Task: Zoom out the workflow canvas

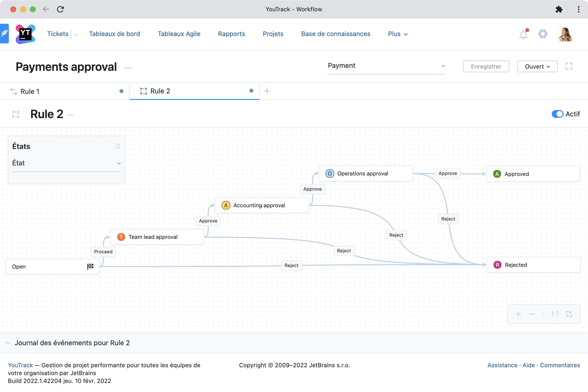Action: (x=532, y=314)
